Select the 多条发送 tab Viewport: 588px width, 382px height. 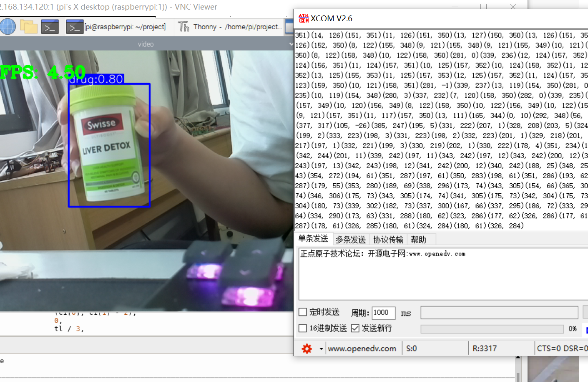tap(351, 240)
